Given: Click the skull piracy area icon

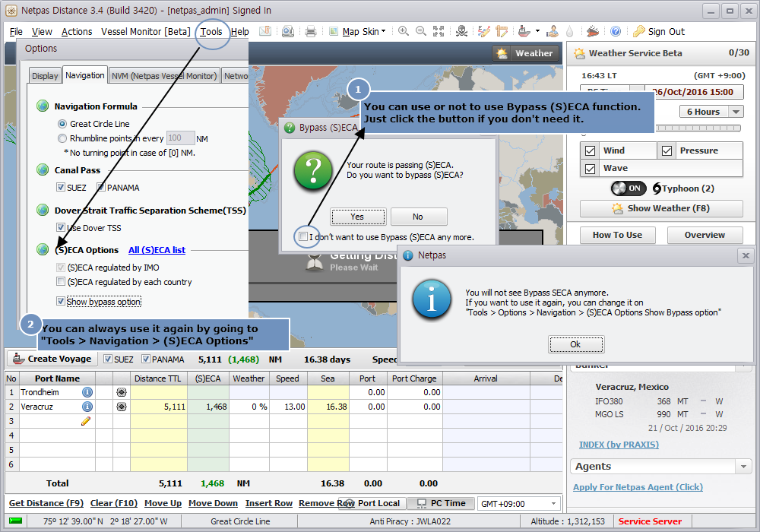Looking at the screenshot, I should (x=461, y=31).
